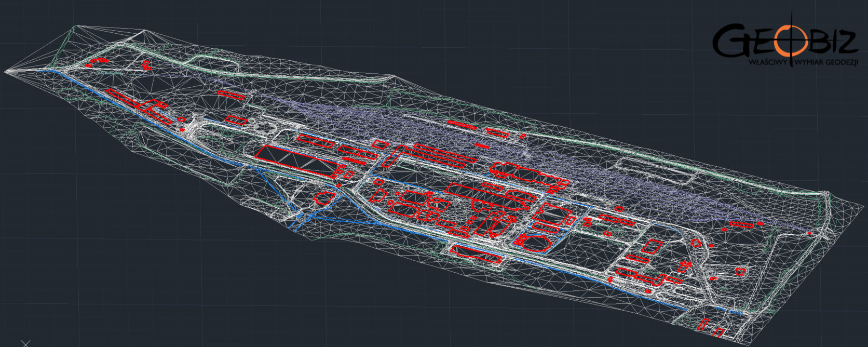Pick the pointed western tip of the mesh

6,71
